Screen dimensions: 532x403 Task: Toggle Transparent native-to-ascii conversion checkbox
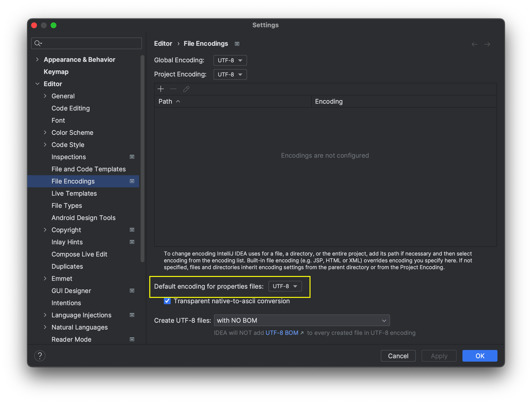[167, 301]
